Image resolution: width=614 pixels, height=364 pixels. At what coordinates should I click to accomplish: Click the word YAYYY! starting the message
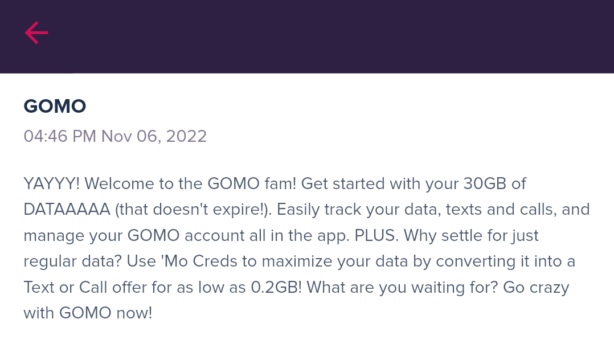pos(52,184)
